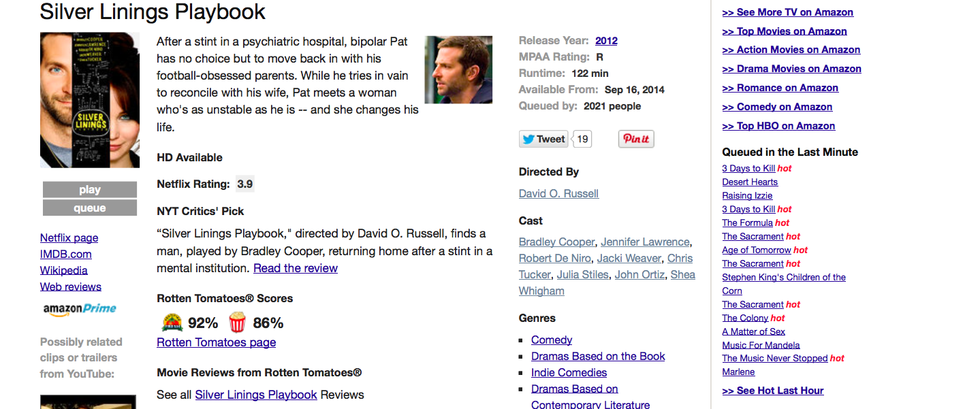Open the Rotten Tomatoes page link

point(217,342)
